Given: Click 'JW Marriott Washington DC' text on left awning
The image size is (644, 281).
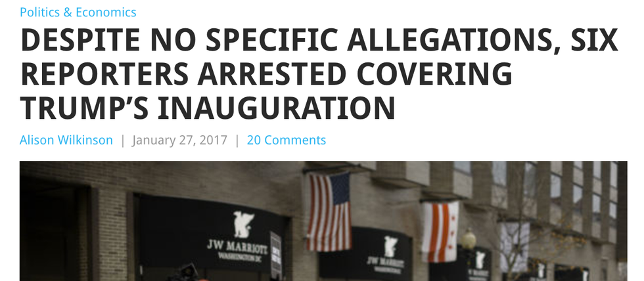Looking at the screenshot, I should 237,251.
